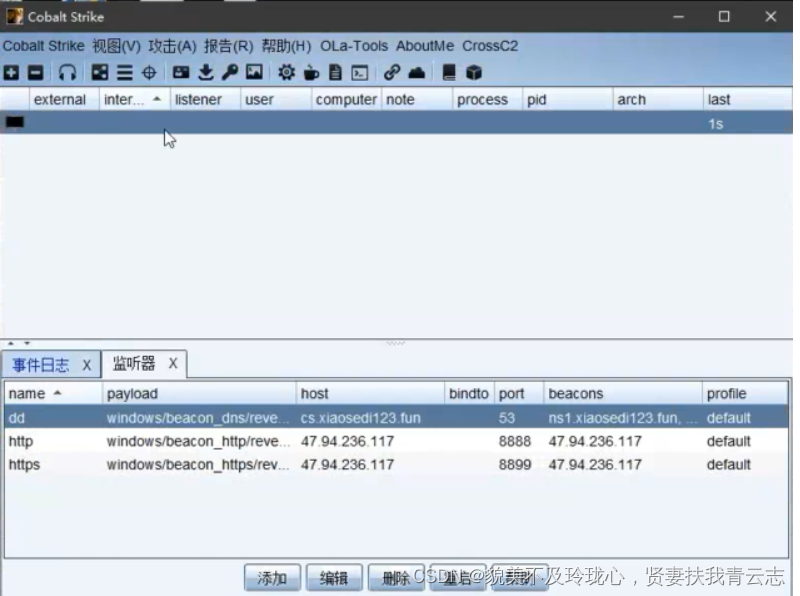Screen dimensions: 800x596
Task: Sort sessions by user column
Action: coord(276,100)
